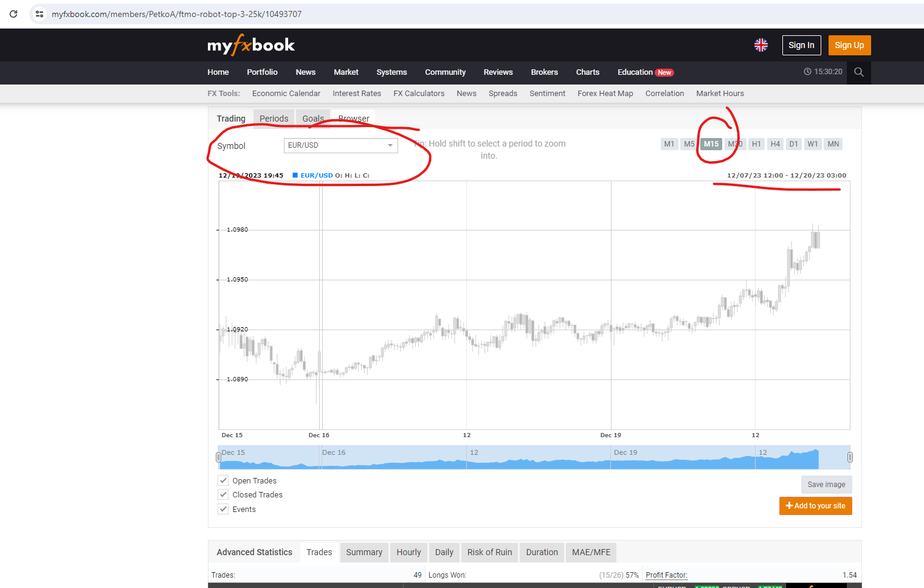Click the clock time 15:30:20

pyautogui.click(x=823, y=72)
